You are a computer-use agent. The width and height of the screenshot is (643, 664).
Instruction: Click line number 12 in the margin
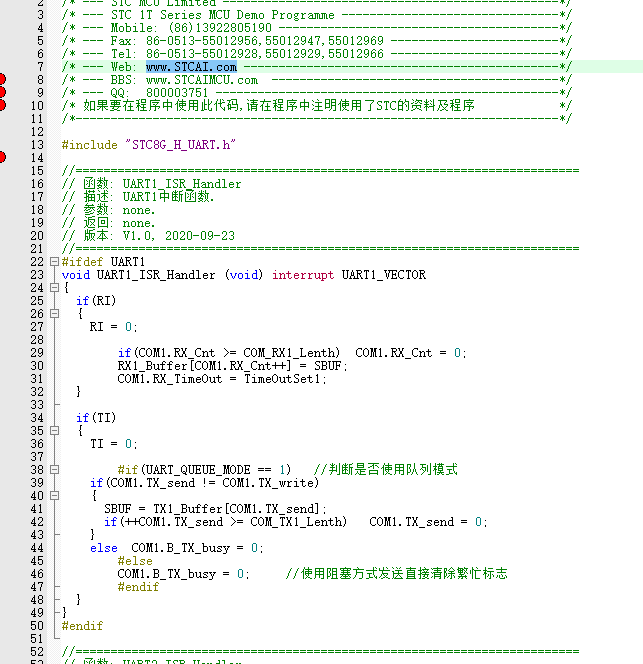click(x=37, y=132)
